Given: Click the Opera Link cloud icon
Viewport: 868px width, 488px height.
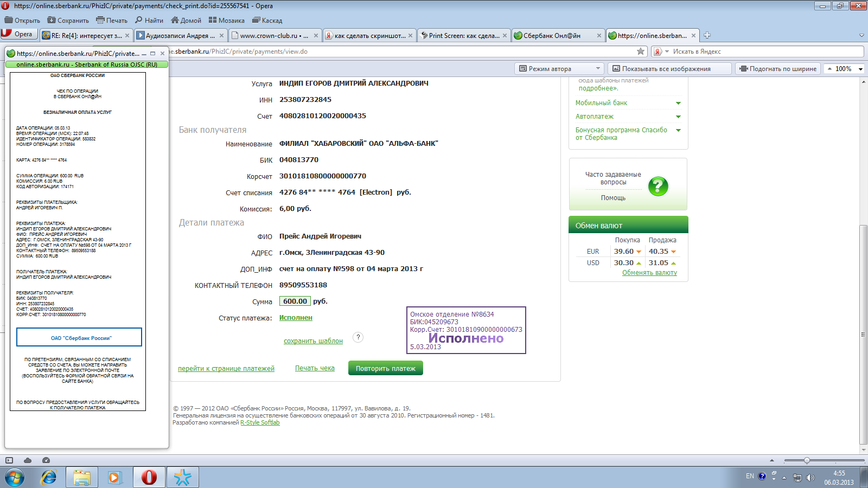Looking at the screenshot, I should click(27, 460).
